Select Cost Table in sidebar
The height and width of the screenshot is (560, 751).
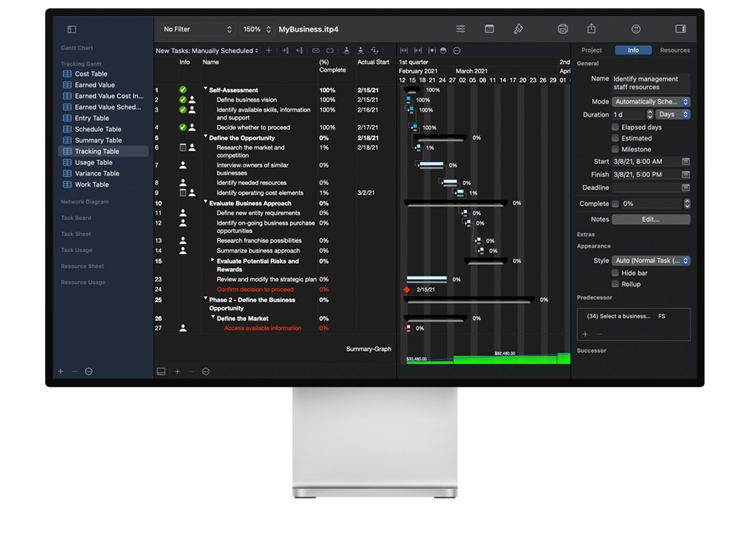[x=103, y=74]
